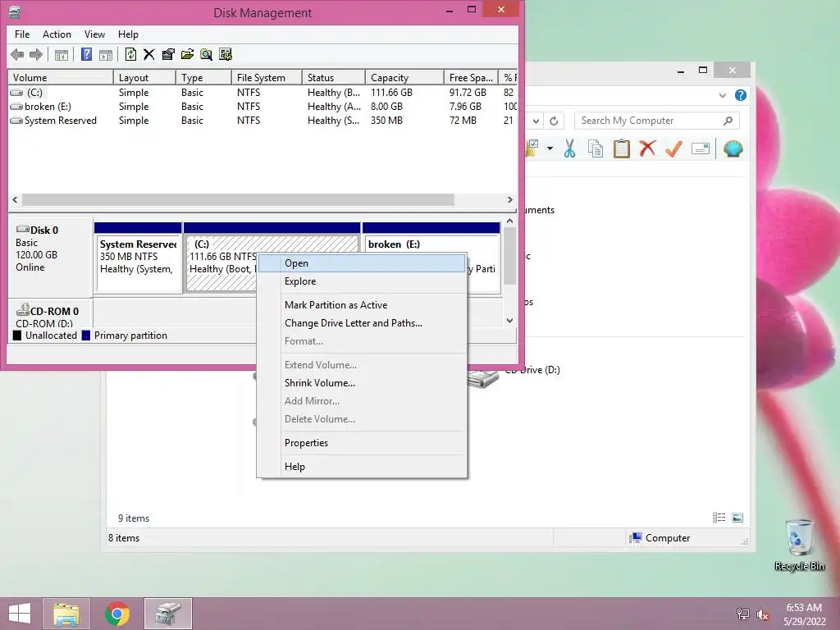Open the dropdown arrow beside the checklist icon
Viewport: 840px width, 630px height.
(x=550, y=148)
